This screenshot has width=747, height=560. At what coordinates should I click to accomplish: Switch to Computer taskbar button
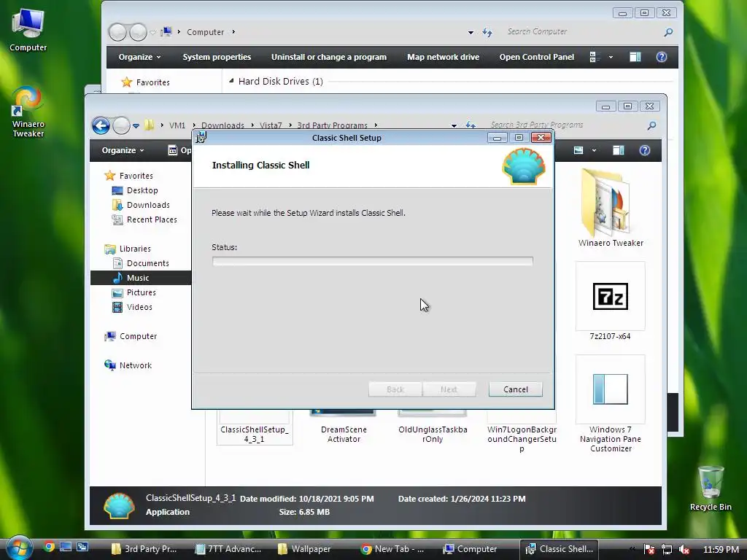(x=471, y=549)
